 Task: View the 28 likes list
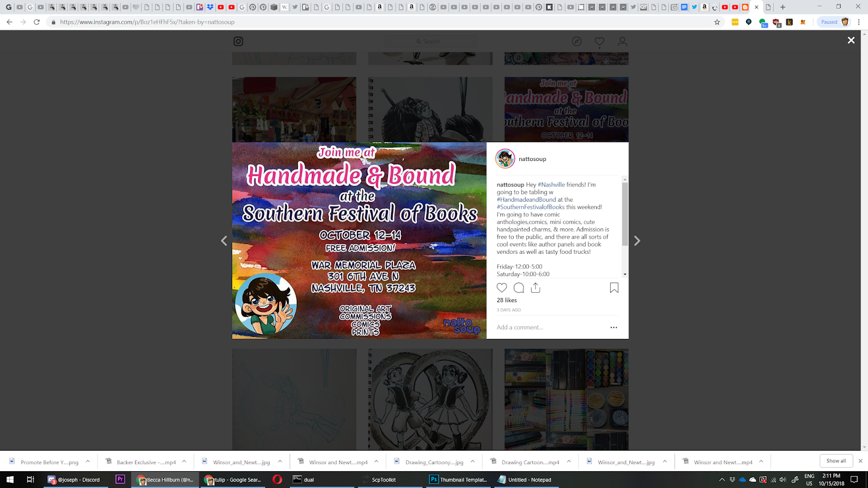[507, 300]
